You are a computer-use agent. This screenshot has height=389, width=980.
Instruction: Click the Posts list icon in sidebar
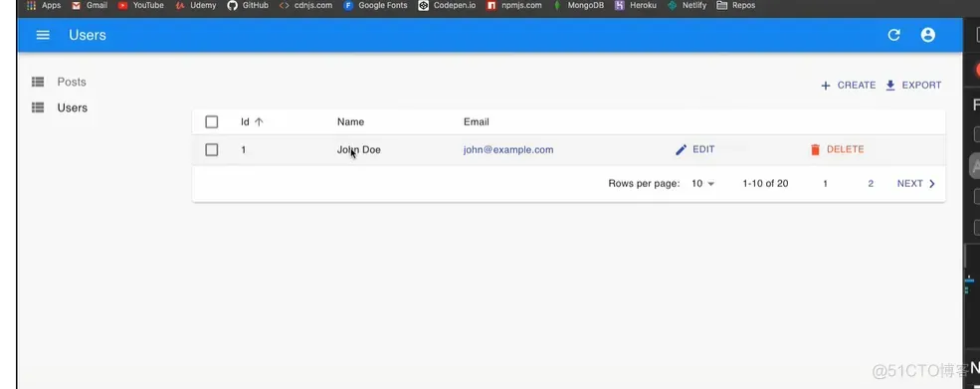click(x=38, y=82)
